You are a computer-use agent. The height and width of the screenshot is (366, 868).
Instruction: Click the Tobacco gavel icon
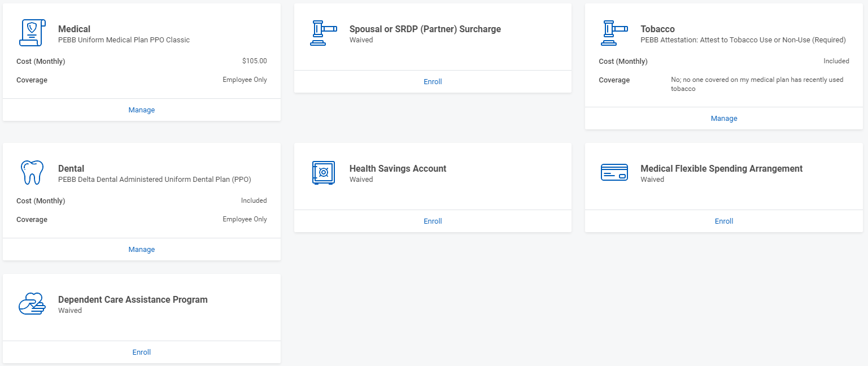coord(614,33)
